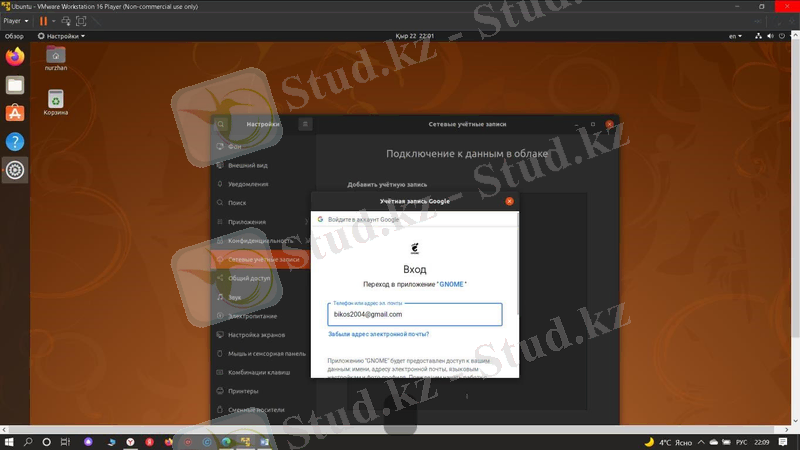The height and width of the screenshot is (450, 800).
Task: Click the Google sign-in dialog scrollbar
Action: [517, 264]
